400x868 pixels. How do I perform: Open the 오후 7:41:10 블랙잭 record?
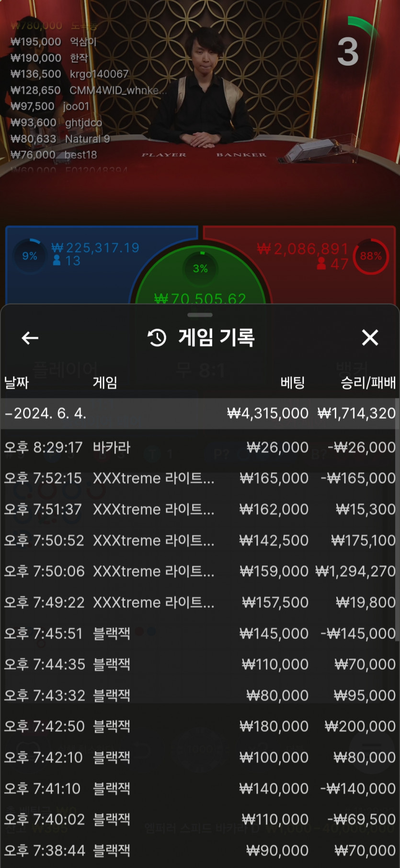pyautogui.click(x=200, y=788)
